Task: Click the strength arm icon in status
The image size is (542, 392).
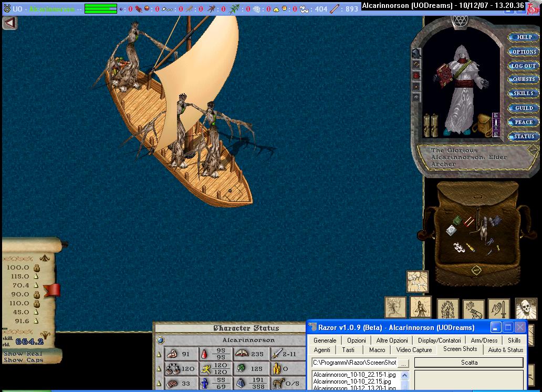Action: pyautogui.click(x=172, y=354)
